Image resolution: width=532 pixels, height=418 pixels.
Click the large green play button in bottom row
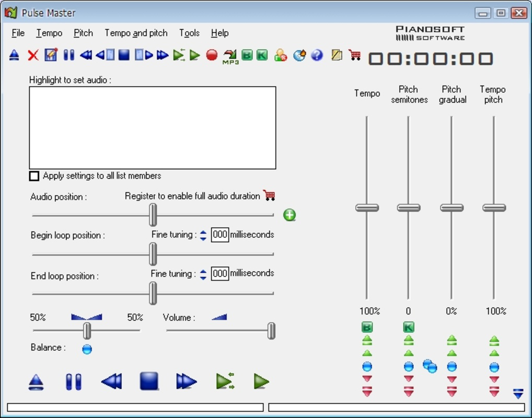pyautogui.click(x=261, y=381)
